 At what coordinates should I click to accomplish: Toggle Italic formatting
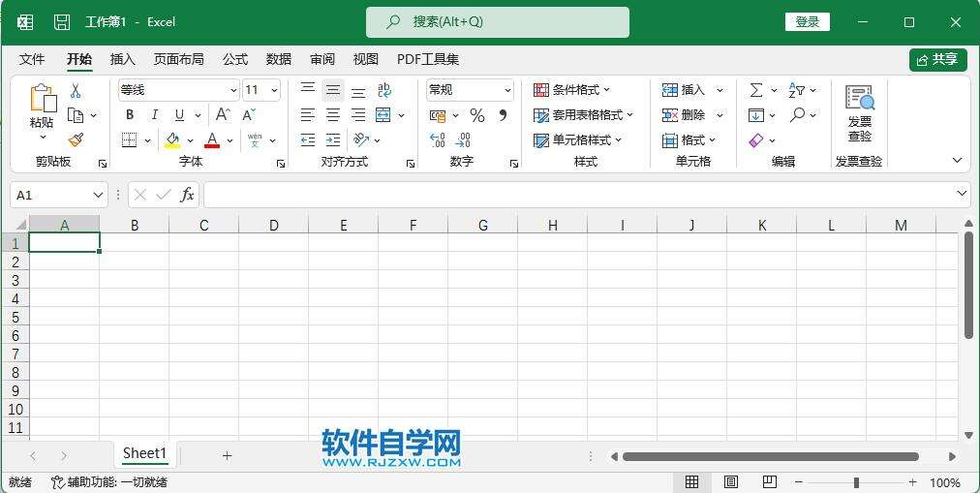(154, 115)
